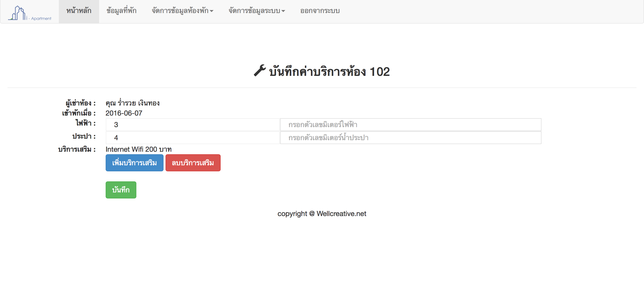Click copyright Wellcreative.net footer text
This screenshot has width=644, height=307.
tap(322, 214)
